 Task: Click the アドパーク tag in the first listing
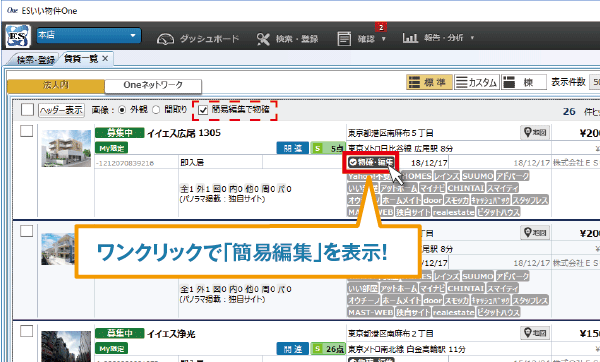click(x=512, y=176)
